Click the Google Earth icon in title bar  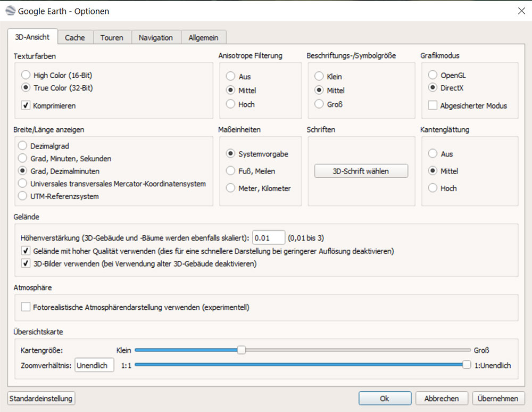point(9,11)
